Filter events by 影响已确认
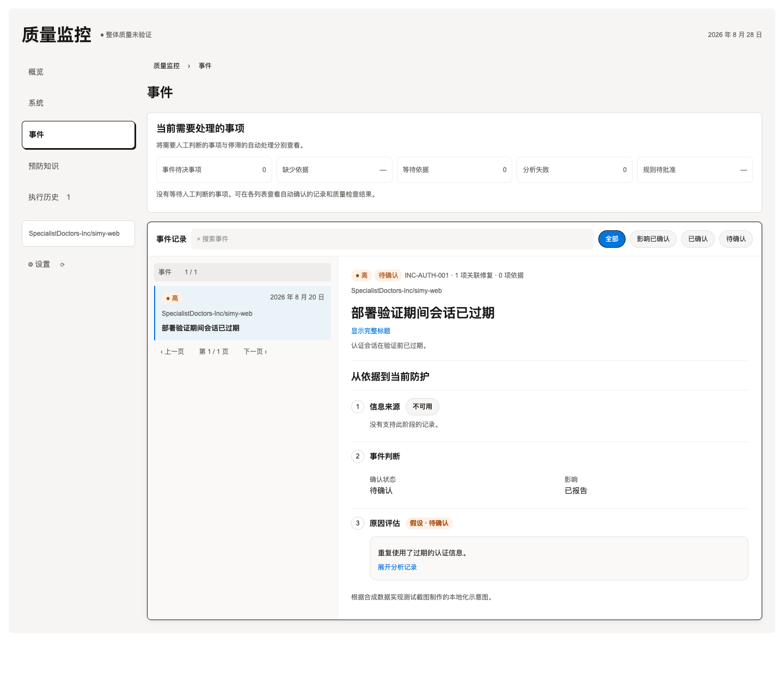 pos(653,239)
